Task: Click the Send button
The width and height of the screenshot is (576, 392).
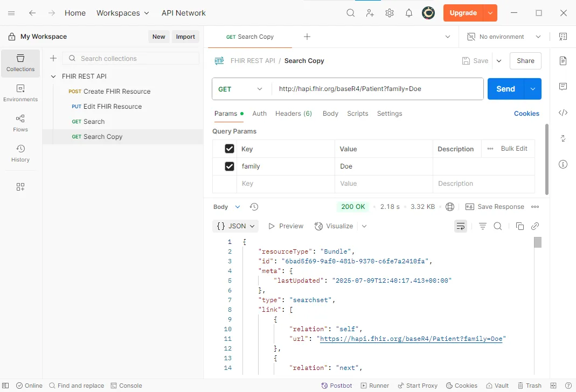Action: [x=505, y=89]
